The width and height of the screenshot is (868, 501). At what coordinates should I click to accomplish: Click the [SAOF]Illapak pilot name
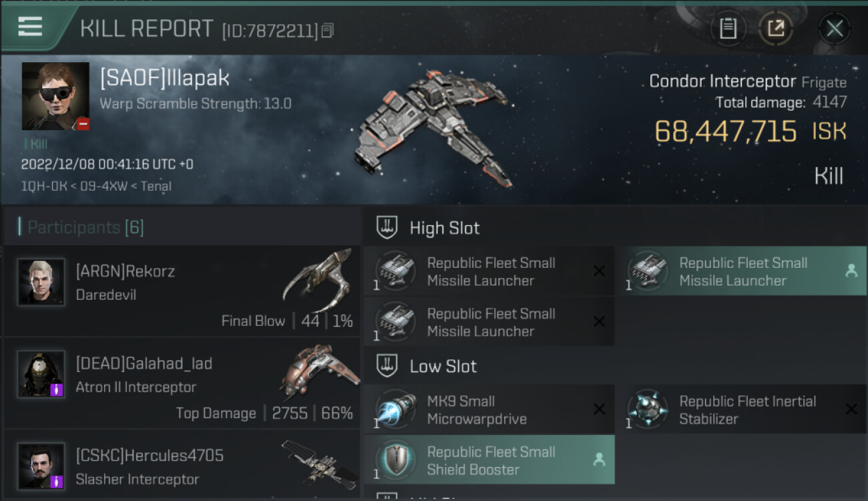point(165,78)
